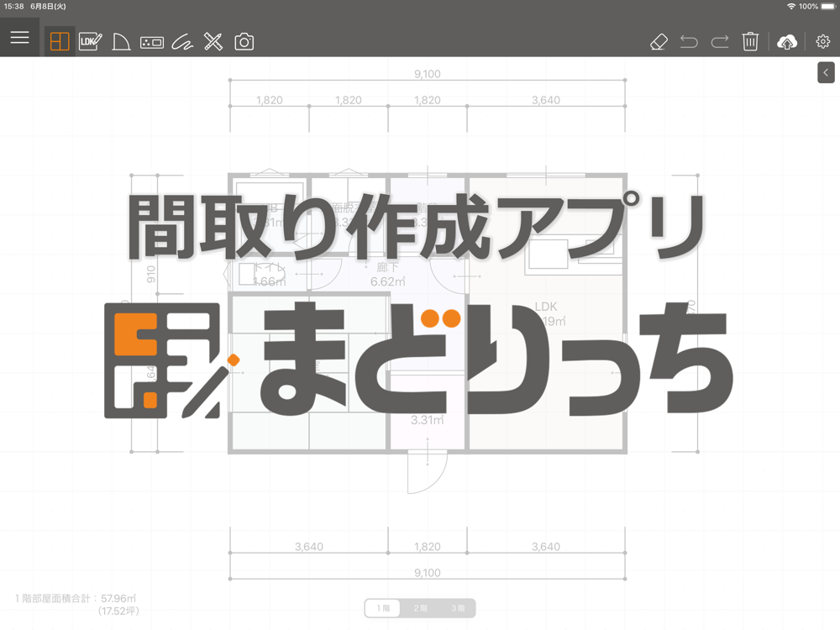This screenshot has height=630, width=840.
Task: Check the Wi-Fi status icon
Action: (x=790, y=7)
